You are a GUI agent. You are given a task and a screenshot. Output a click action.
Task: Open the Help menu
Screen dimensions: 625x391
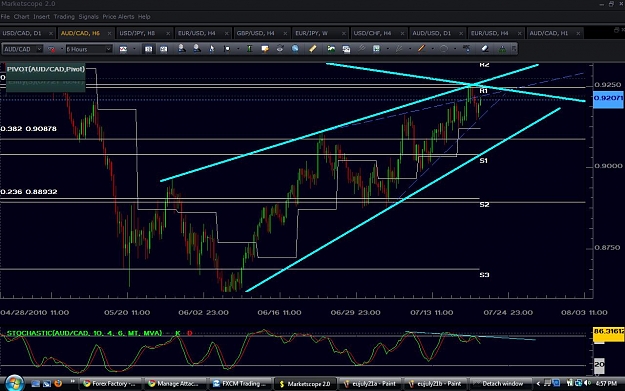144,17
